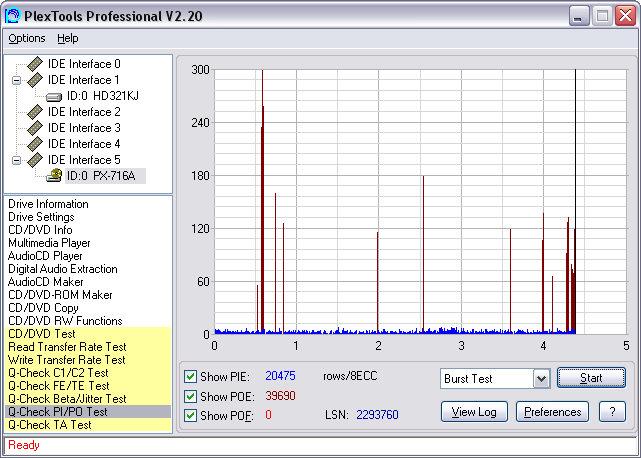Screen dimensions: 641x458
Task: Open Digital Audio Extraction function
Action: (x=63, y=269)
